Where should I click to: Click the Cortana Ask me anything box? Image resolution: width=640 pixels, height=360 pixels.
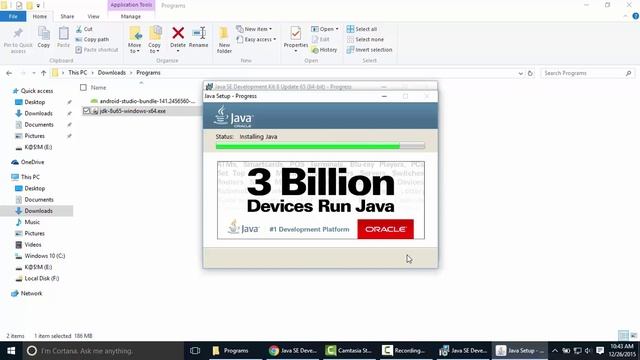pos(103,351)
